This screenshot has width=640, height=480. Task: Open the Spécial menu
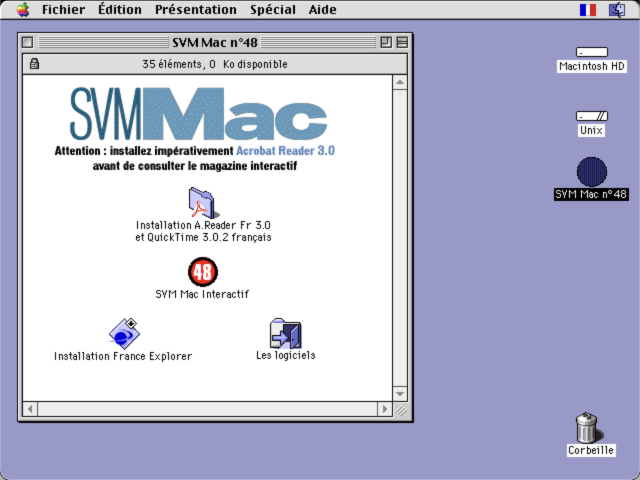click(x=273, y=9)
